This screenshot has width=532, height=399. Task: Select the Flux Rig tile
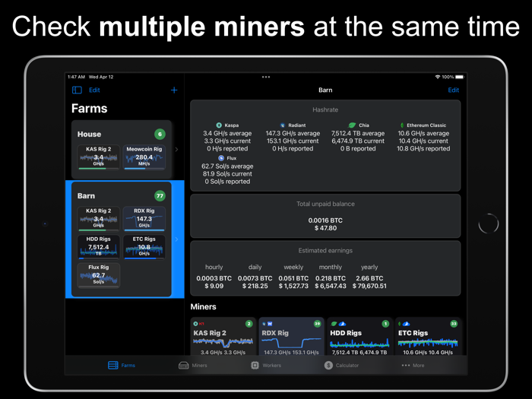98,275
